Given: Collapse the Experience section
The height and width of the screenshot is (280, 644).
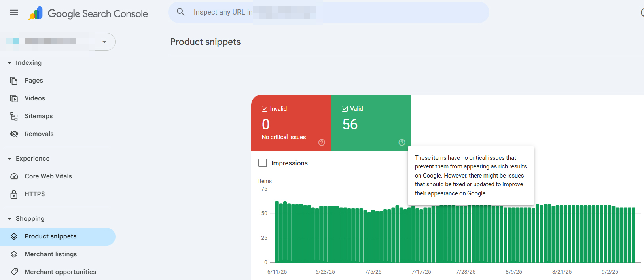Looking at the screenshot, I should [9, 159].
